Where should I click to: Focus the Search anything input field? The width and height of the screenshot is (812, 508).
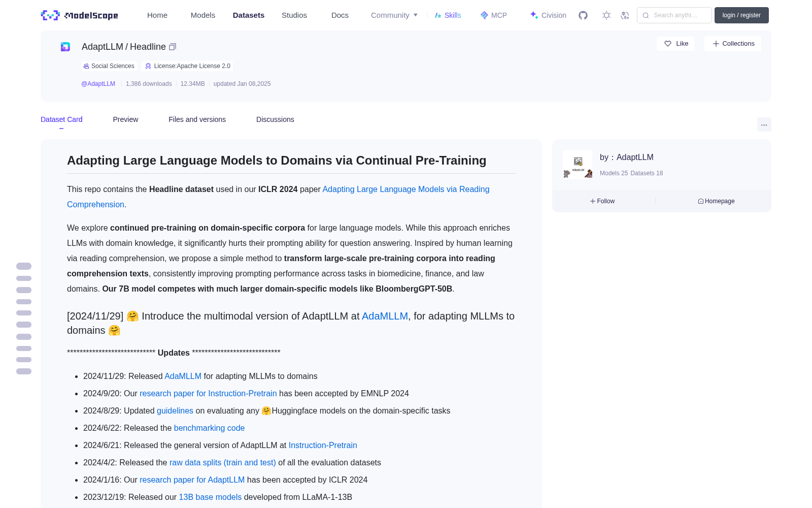[x=674, y=15]
